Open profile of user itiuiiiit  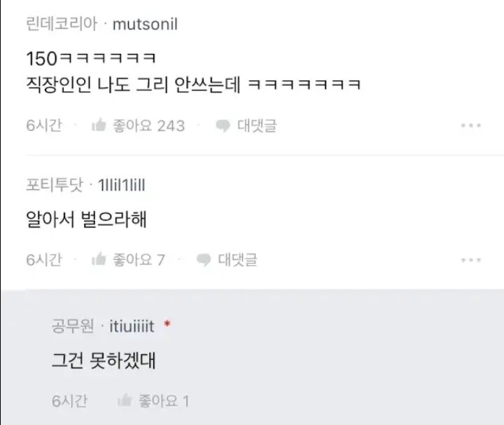132,326
